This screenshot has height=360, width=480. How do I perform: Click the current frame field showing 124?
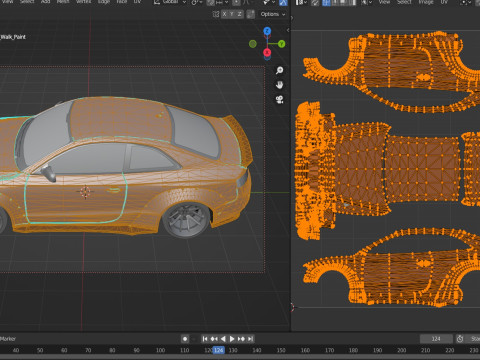436,339
